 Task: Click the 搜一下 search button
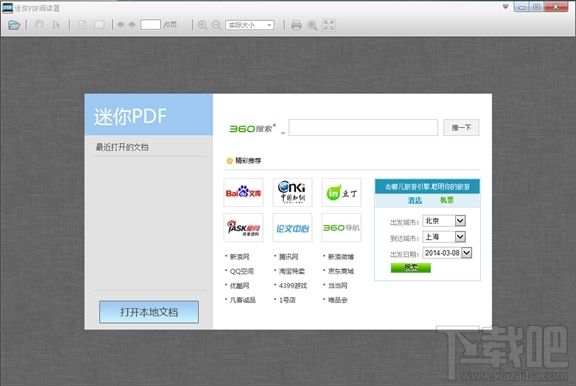click(x=461, y=127)
